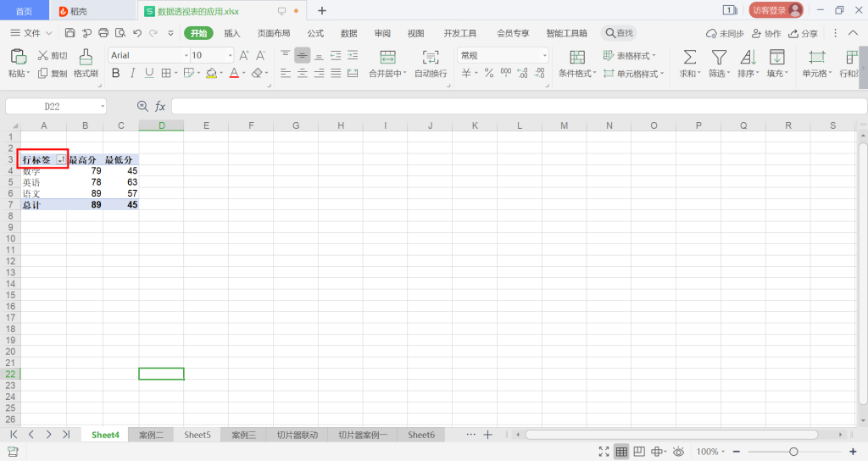
Task: Toggle Wrap Text (自动换行)
Action: point(431,64)
